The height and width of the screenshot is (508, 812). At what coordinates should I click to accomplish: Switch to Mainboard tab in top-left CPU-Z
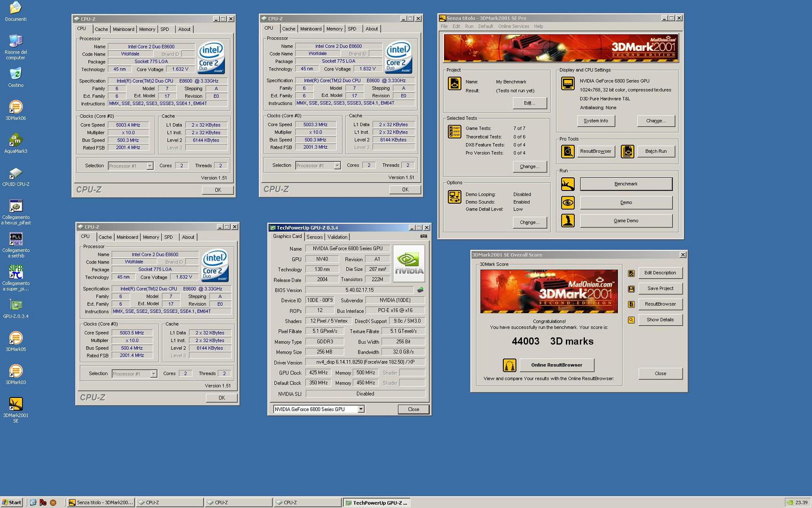pyautogui.click(x=124, y=29)
